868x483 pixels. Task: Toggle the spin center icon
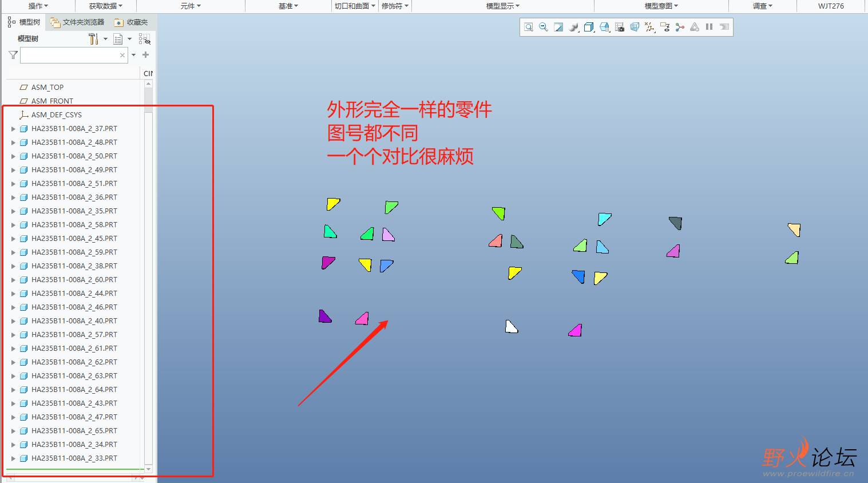point(680,27)
